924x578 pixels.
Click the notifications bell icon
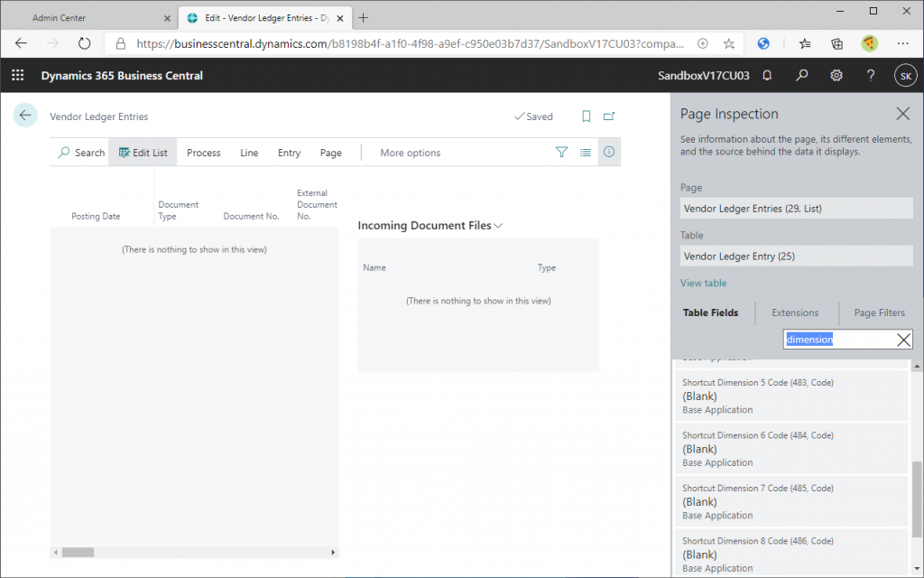(767, 76)
